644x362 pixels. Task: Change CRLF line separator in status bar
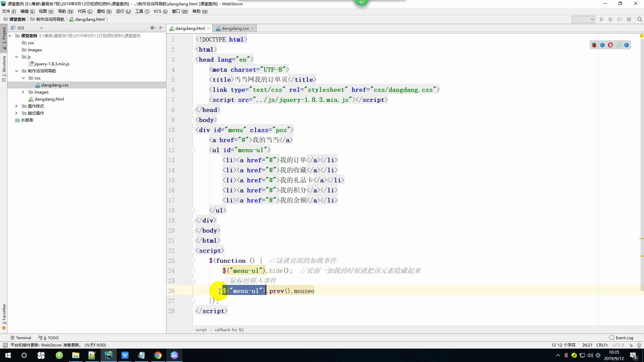tap(602, 345)
